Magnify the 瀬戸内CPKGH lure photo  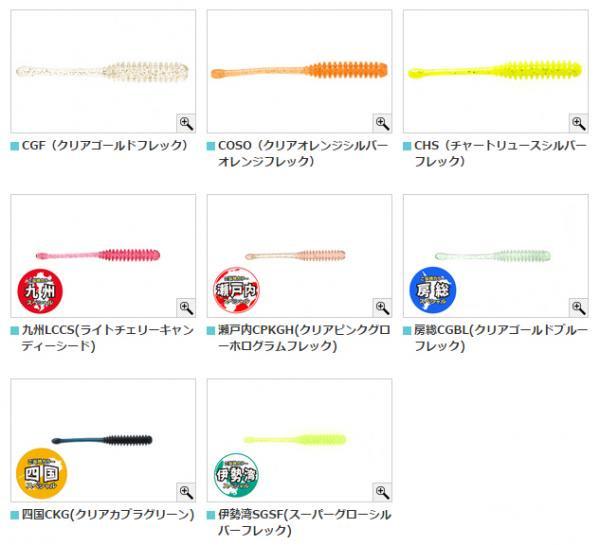point(382,307)
